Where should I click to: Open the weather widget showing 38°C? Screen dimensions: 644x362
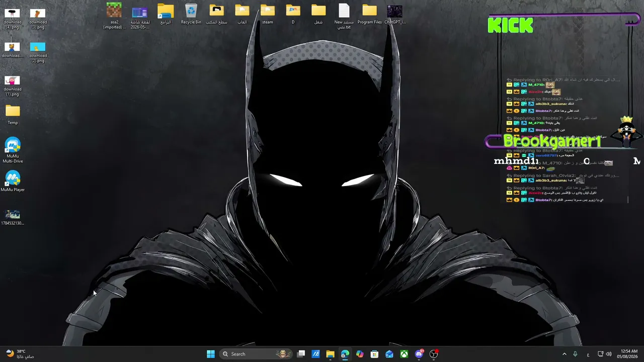tap(20, 354)
